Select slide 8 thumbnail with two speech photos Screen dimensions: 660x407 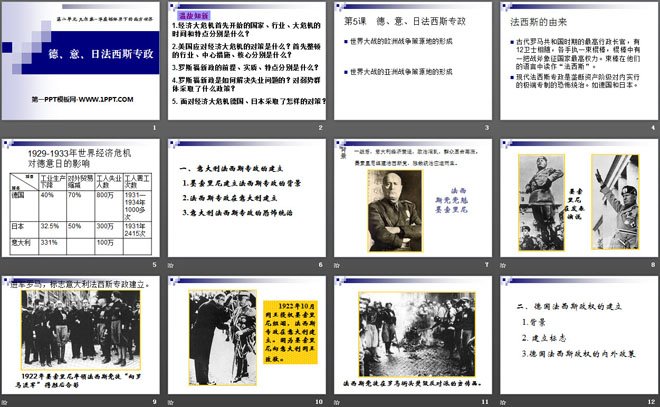(x=579, y=198)
